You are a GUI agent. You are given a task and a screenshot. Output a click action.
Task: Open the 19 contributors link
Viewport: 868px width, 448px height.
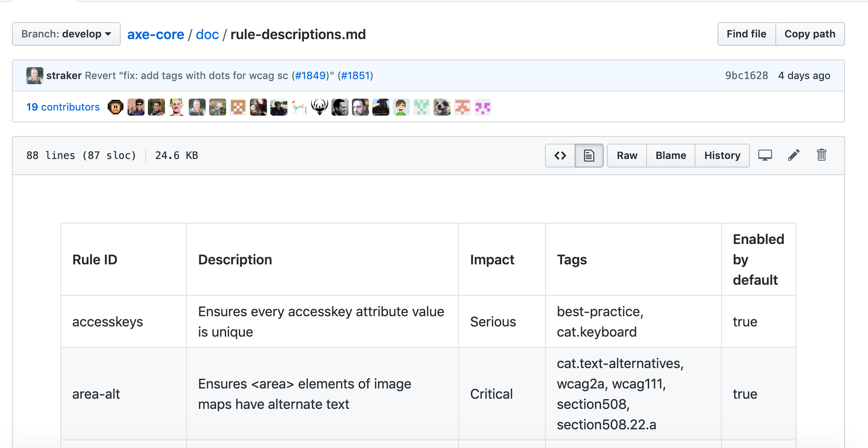[62, 107]
